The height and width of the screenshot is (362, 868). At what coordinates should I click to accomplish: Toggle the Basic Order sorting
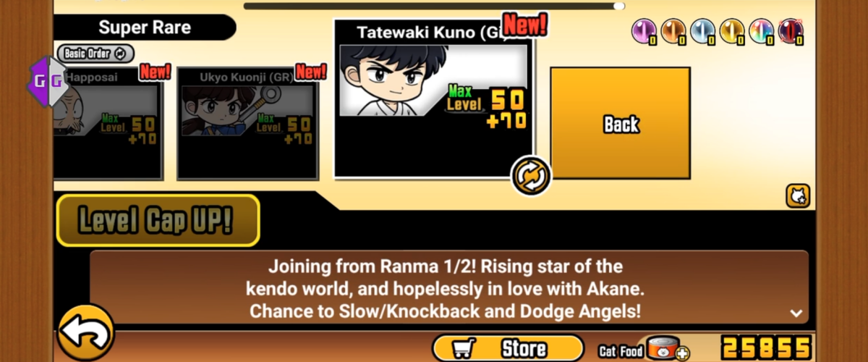click(95, 53)
